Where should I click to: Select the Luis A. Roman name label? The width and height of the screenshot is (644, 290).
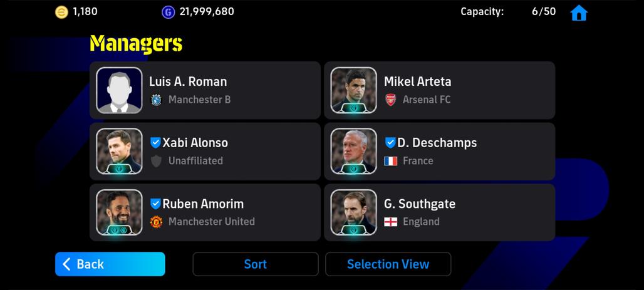(188, 81)
